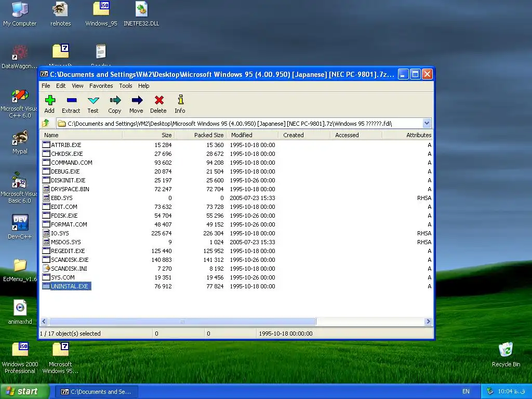Click the red Delete icon
This screenshot has height=399, width=532.
point(159,100)
